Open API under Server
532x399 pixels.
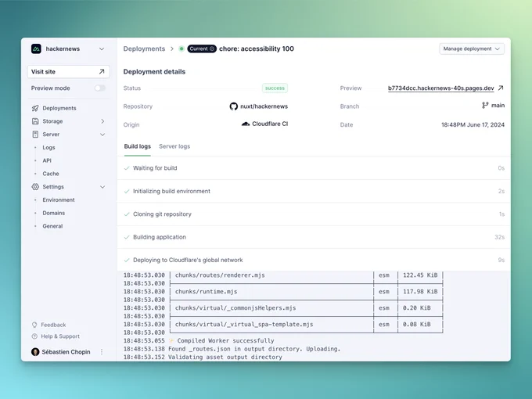pyautogui.click(x=47, y=160)
